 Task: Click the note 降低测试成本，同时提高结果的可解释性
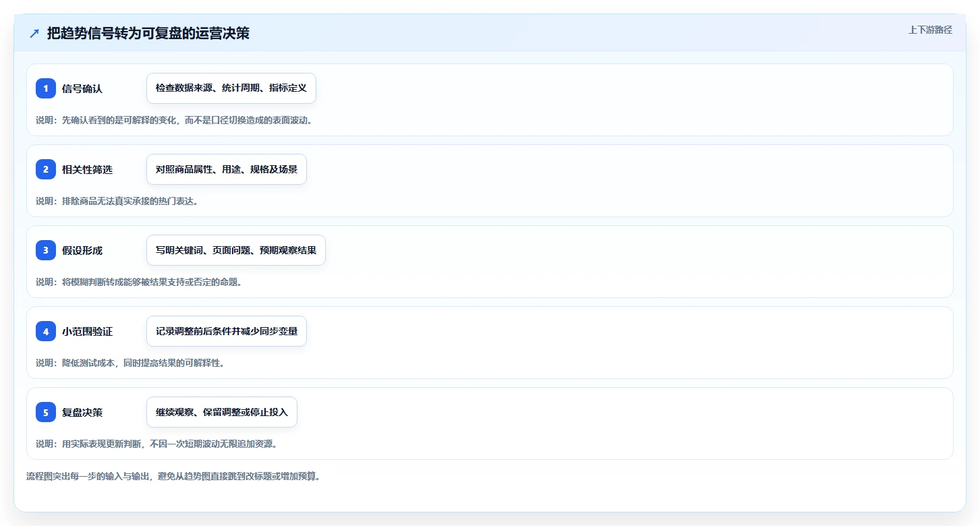(130, 363)
